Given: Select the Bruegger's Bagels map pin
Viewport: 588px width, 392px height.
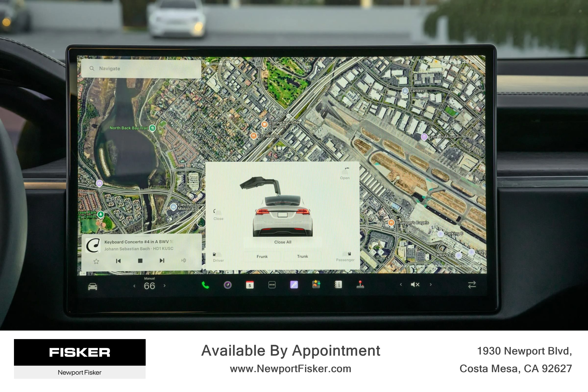Looking at the screenshot, I should [x=391, y=223].
